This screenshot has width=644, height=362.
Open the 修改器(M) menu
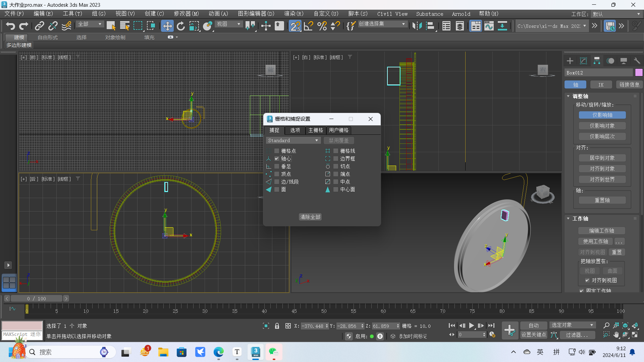(x=186, y=14)
